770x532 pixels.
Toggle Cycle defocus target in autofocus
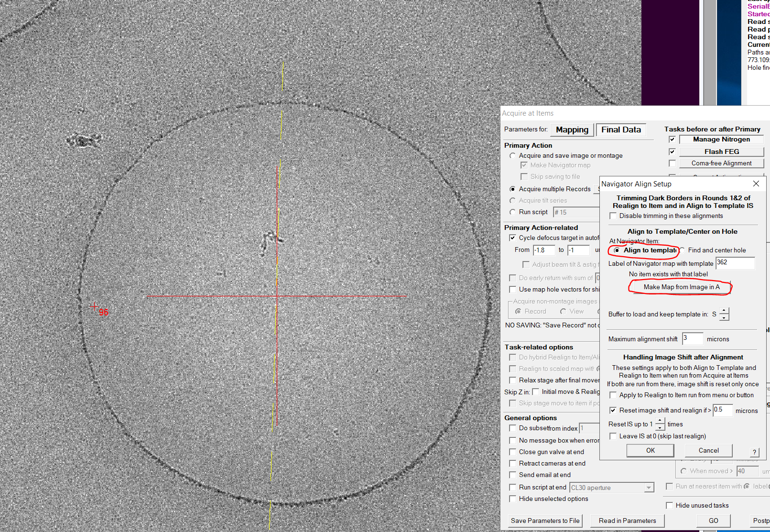[513, 238]
